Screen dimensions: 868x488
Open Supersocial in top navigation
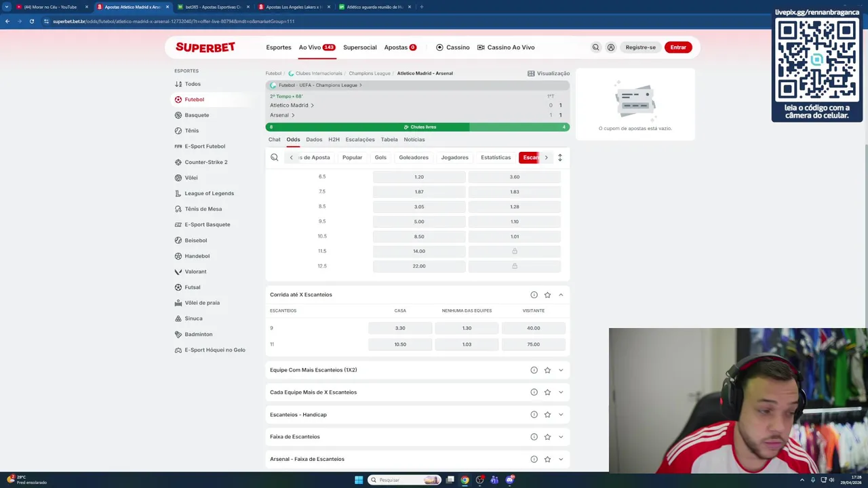[x=360, y=47]
